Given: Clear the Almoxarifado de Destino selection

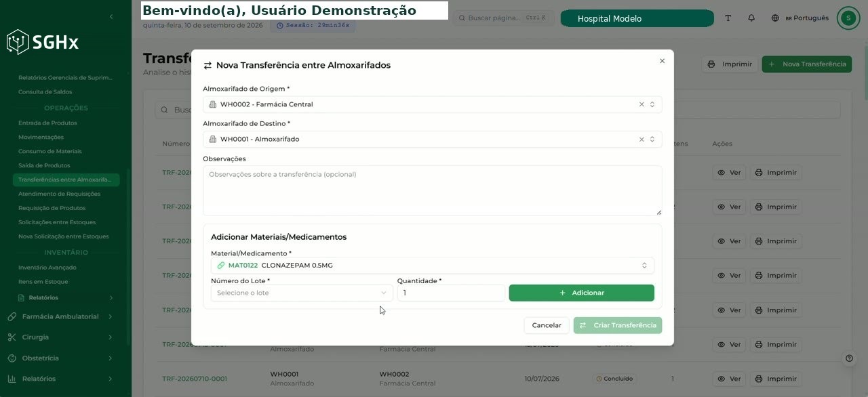Looking at the screenshot, I should tap(642, 139).
